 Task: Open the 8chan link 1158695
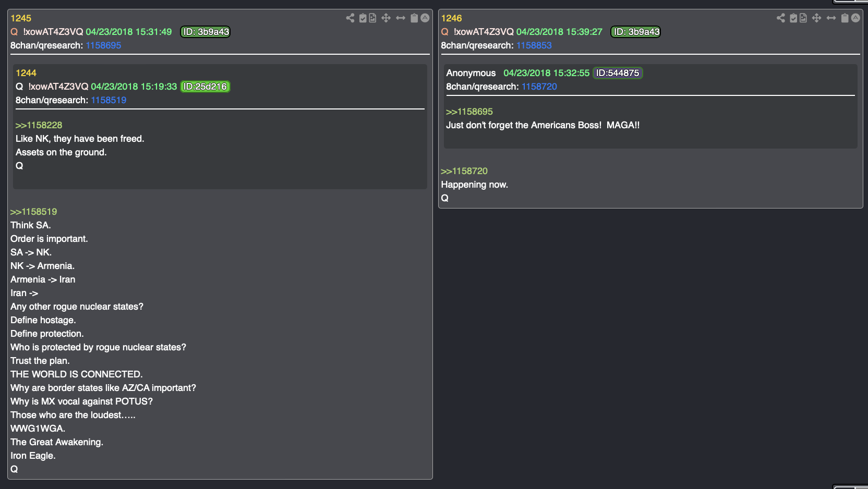click(x=103, y=45)
